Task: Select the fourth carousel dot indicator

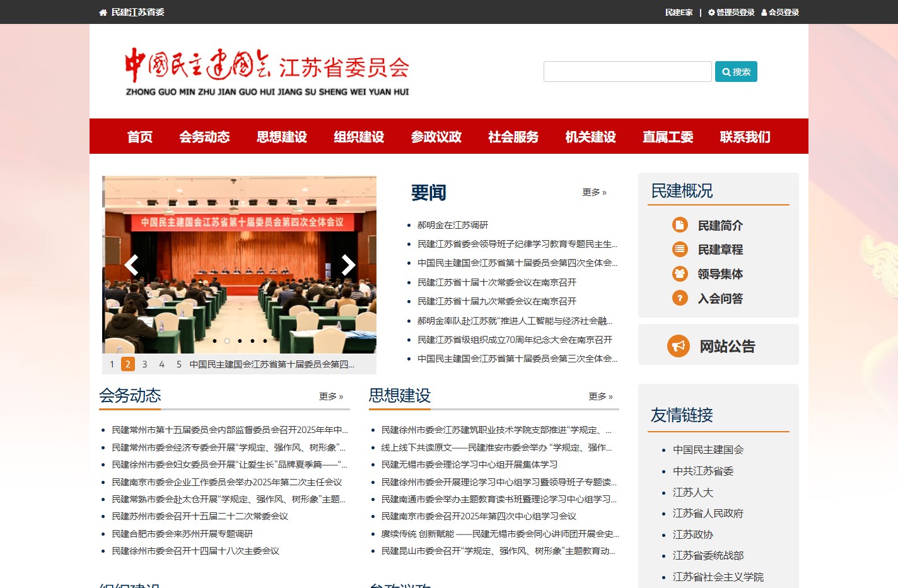Action: pyautogui.click(x=252, y=341)
